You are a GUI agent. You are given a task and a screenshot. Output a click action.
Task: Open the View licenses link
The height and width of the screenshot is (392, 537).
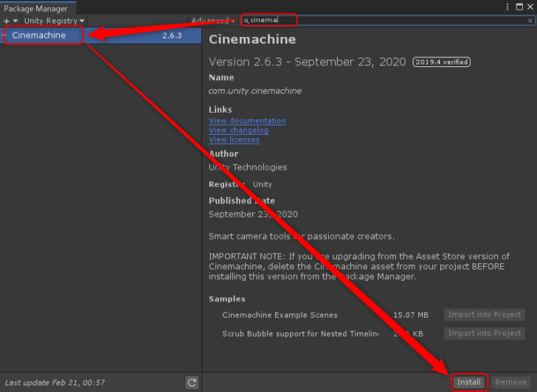(x=234, y=140)
